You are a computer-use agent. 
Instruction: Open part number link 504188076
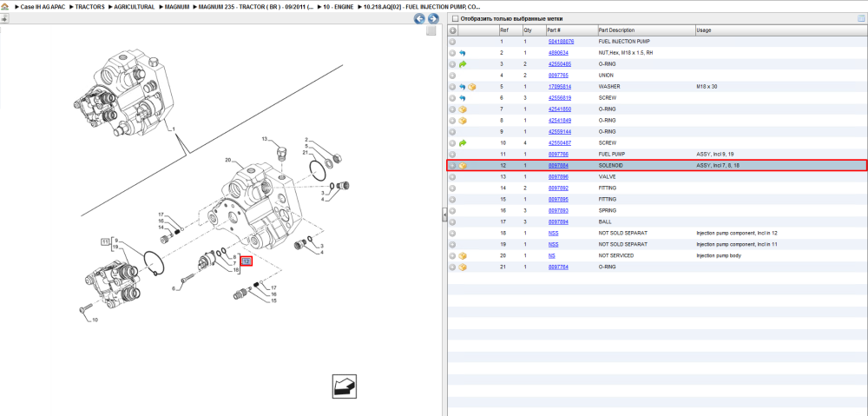pyautogui.click(x=561, y=42)
